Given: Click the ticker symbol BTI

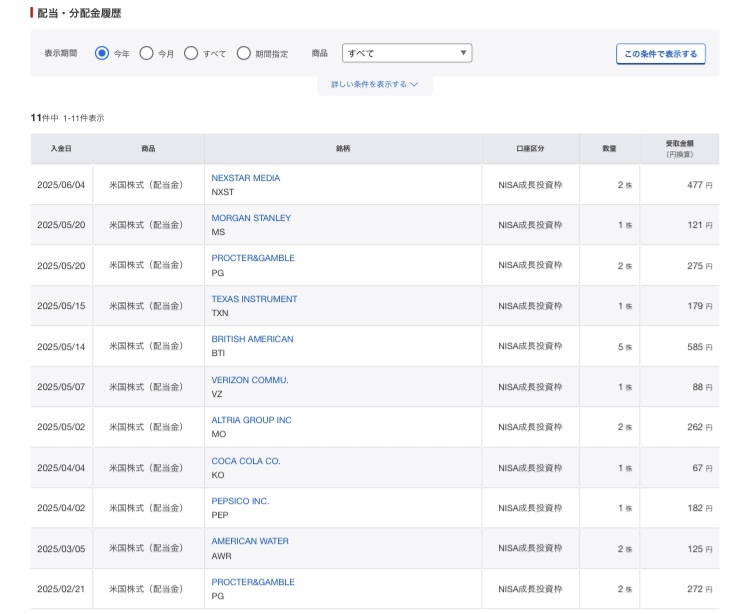Looking at the screenshot, I should click(218, 353).
